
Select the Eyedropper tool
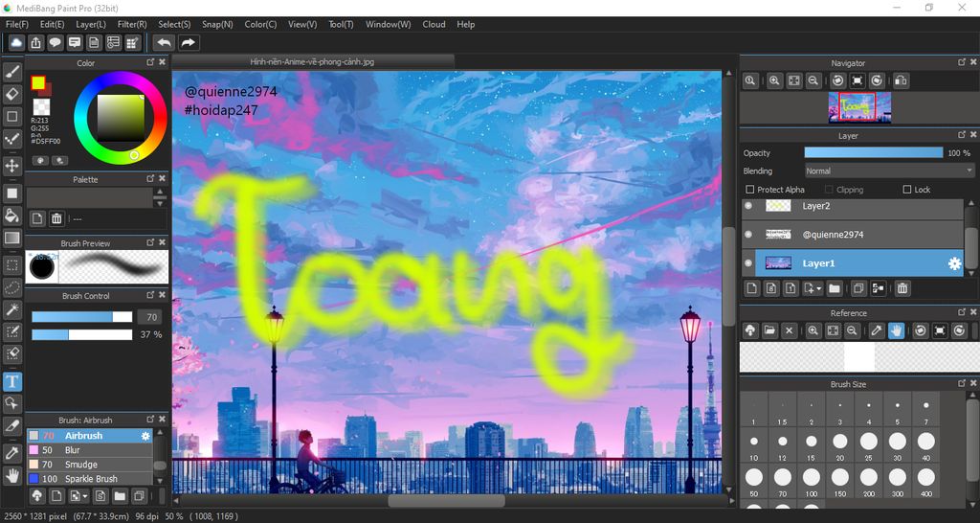coord(11,454)
